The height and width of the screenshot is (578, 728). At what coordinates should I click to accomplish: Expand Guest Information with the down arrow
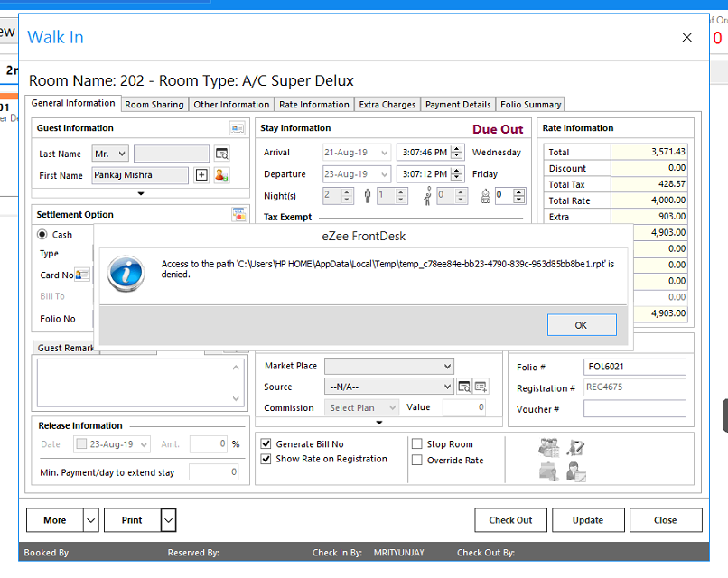[x=141, y=193]
